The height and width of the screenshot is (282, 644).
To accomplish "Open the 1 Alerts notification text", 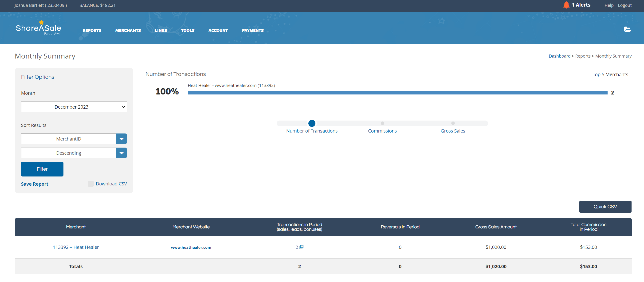I will click(581, 5).
